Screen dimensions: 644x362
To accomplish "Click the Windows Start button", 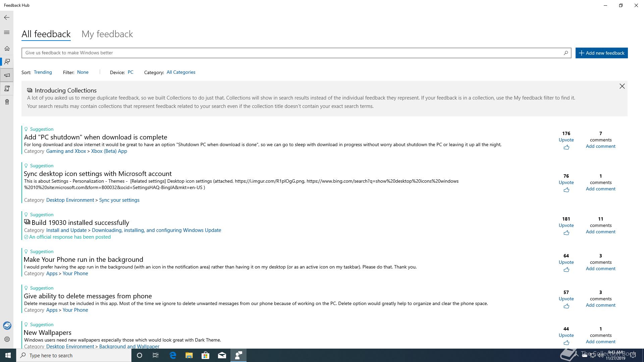I will [x=8, y=355].
